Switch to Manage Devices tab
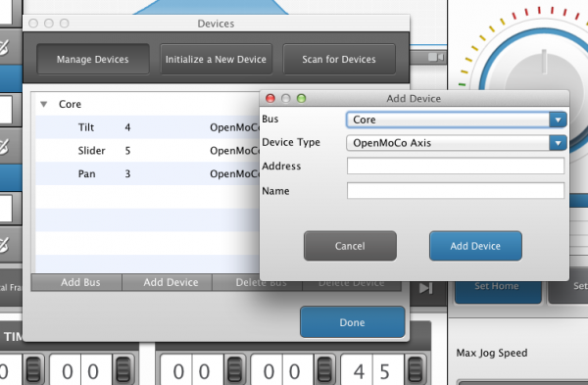The height and width of the screenshot is (385, 588). 93,59
